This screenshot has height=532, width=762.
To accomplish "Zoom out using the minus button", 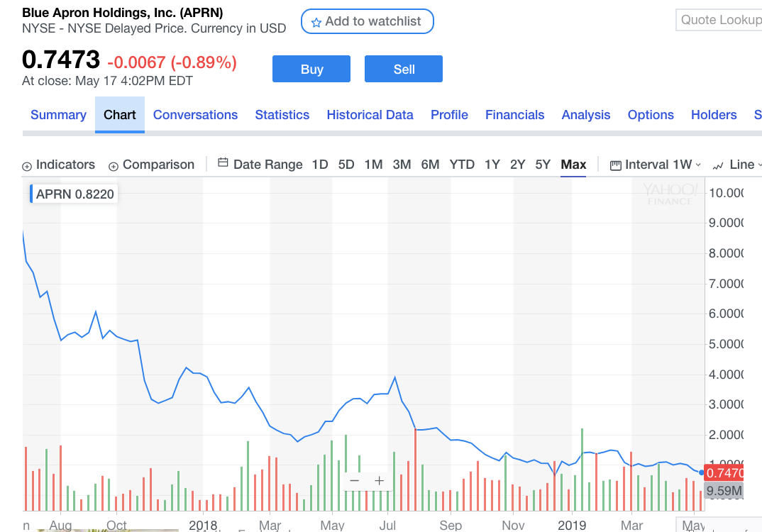I will pyautogui.click(x=355, y=481).
